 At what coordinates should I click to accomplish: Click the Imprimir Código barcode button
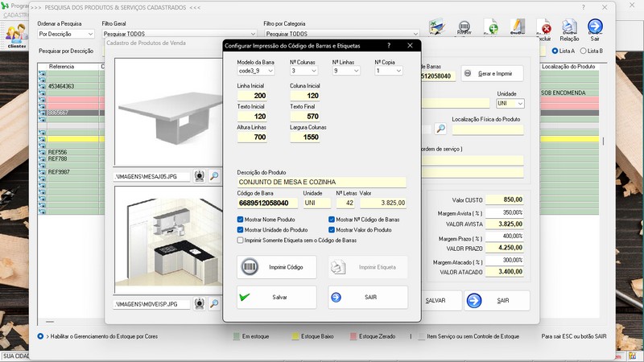tap(276, 267)
